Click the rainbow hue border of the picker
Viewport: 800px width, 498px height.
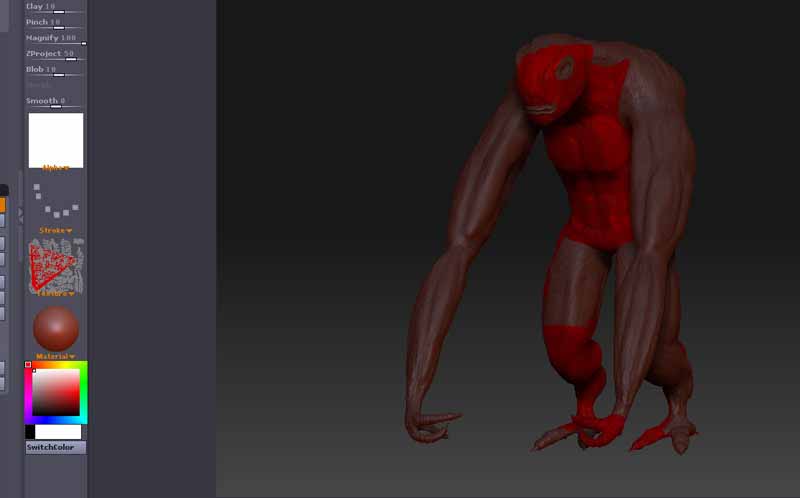coord(84,392)
